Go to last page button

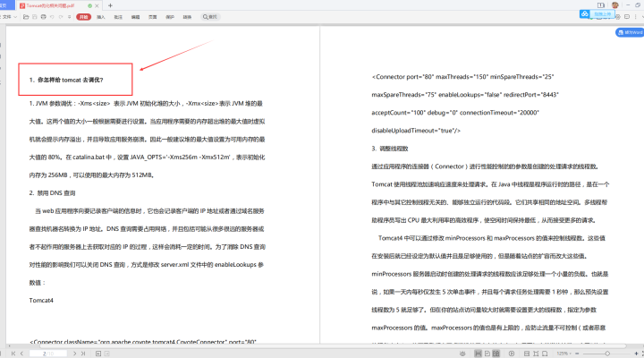83,354
